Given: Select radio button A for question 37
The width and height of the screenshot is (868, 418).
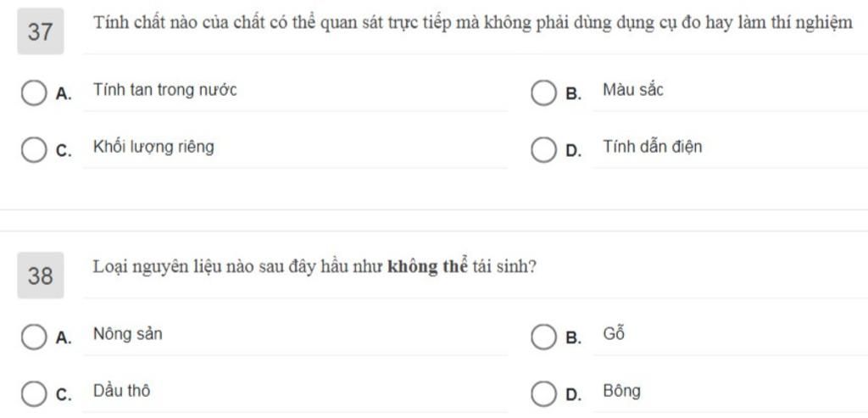Looking at the screenshot, I should point(34,93).
